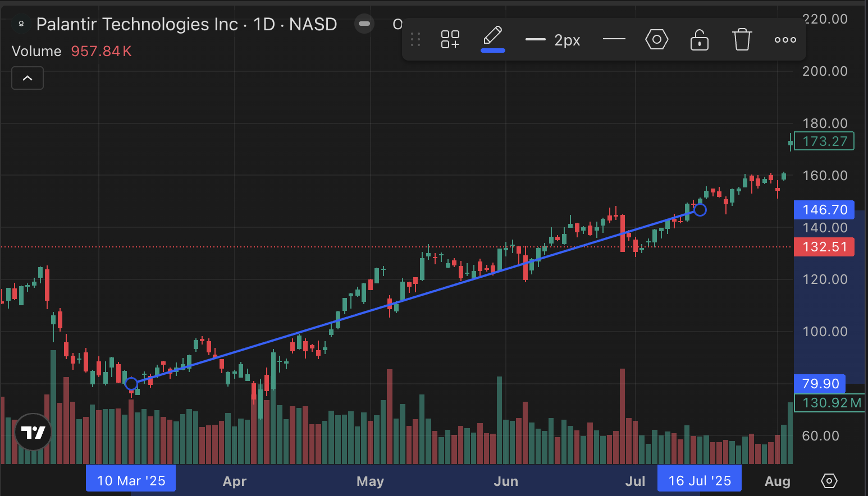Select the line color pencil tool
868x496 pixels.
492,38
